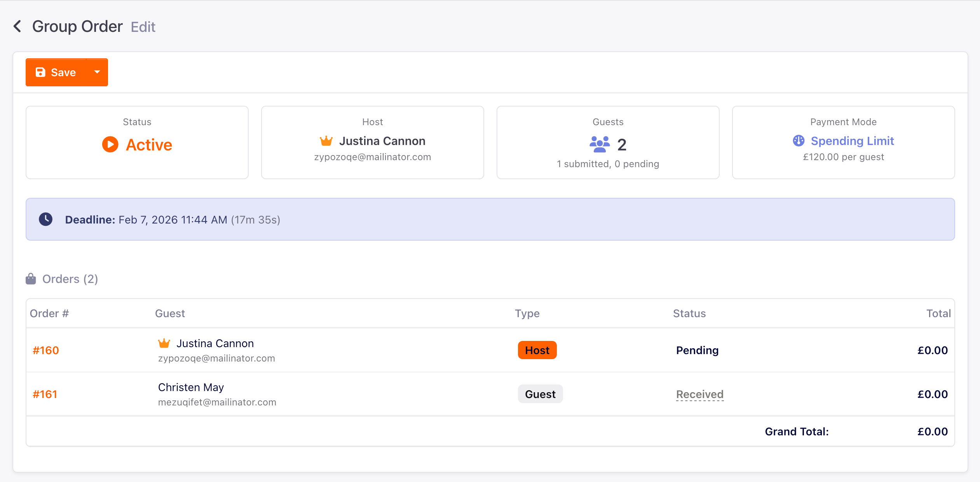This screenshot has height=482, width=980.
Task: Click the Guest column header
Action: (170, 313)
